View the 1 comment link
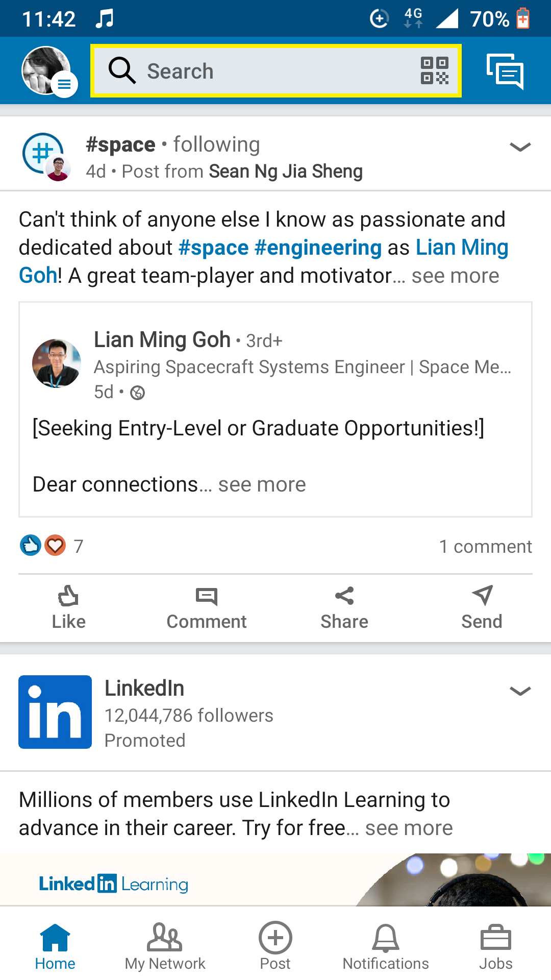The height and width of the screenshot is (980, 551). [x=485, y=547]
